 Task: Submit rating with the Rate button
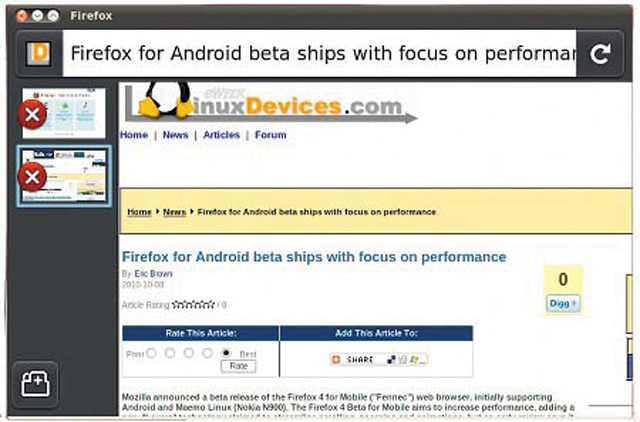(x=239, y=366)
